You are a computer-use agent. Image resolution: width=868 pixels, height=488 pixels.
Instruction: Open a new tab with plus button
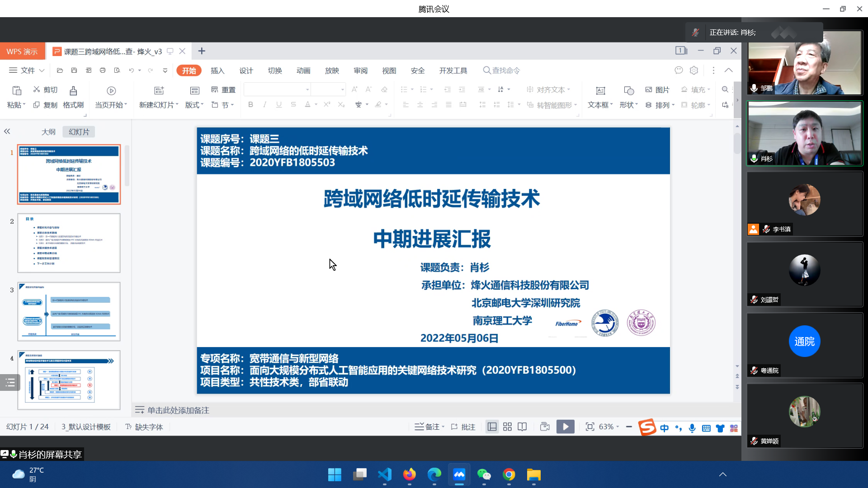coord(202,51)
